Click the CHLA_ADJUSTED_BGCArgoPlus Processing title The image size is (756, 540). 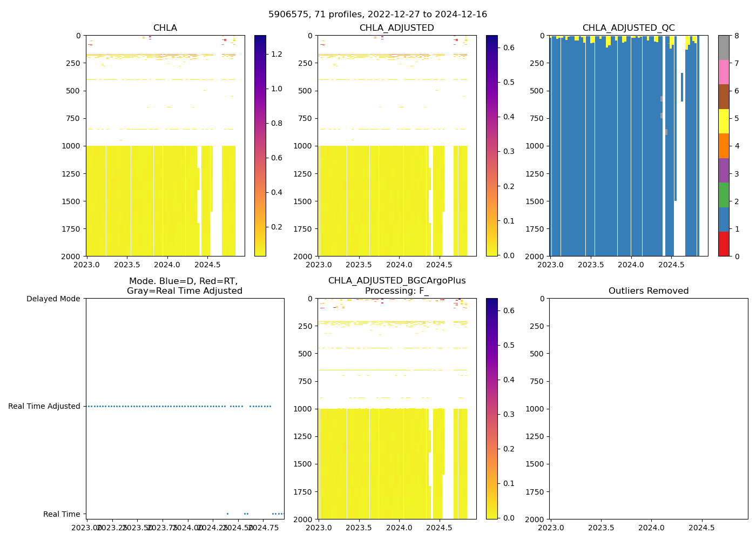click(x=396, y=286)
